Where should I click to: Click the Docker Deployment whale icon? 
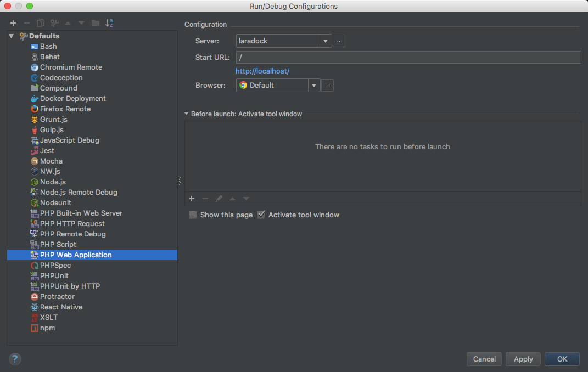[35, 99]
